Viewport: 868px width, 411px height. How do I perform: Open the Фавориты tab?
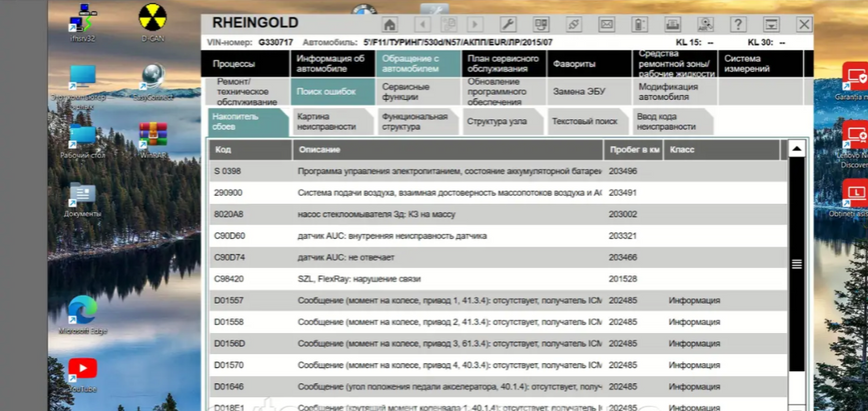(x=589, y=64)
